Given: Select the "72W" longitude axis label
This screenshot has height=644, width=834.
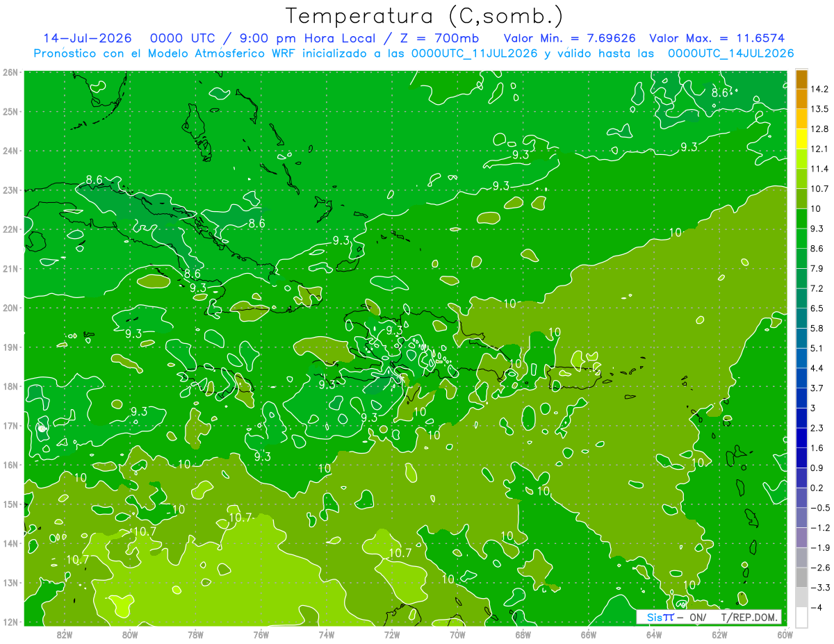Looking at the screenshot, I should [x=392, y=635].
